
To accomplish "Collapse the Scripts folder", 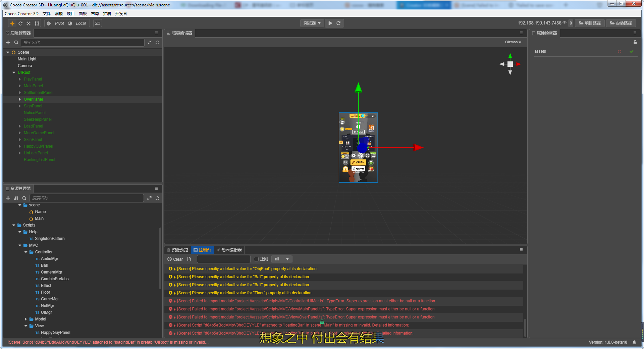I will [14, 225].
